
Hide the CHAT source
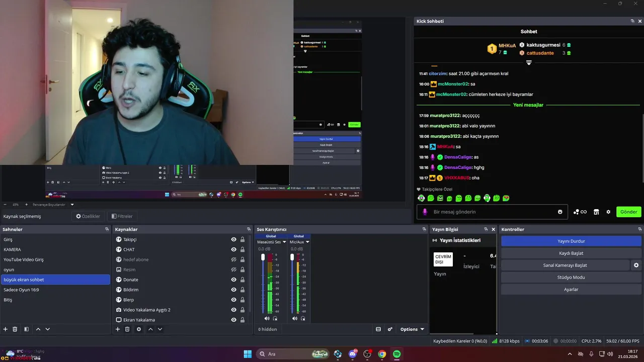[233, 249]
